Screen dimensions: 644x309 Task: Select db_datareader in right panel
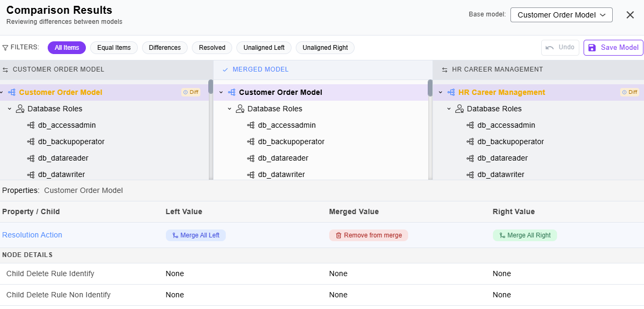502,158
